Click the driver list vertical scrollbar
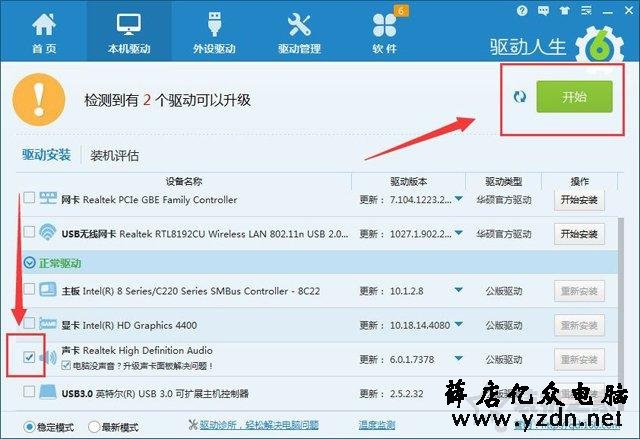 point(621,300)
